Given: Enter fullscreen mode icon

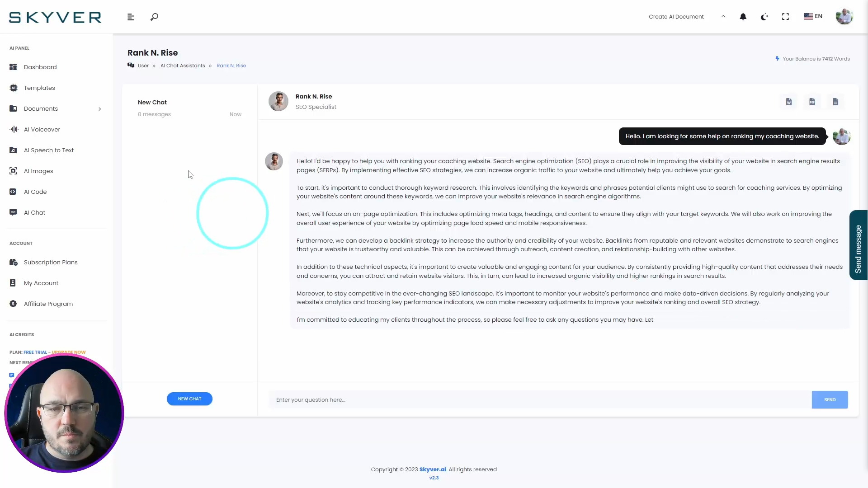Looking at the screenshot, I should (785, 17).
